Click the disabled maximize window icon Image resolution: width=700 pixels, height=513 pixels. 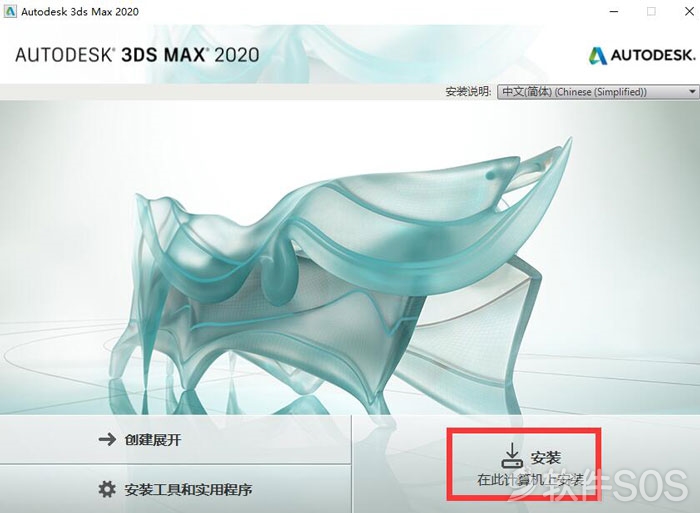click(651, 12)
